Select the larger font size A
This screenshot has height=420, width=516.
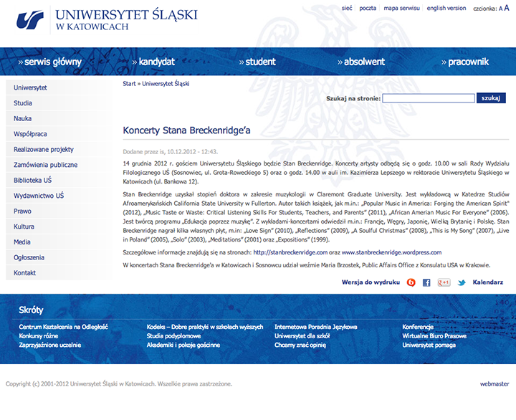click(507, 8)
